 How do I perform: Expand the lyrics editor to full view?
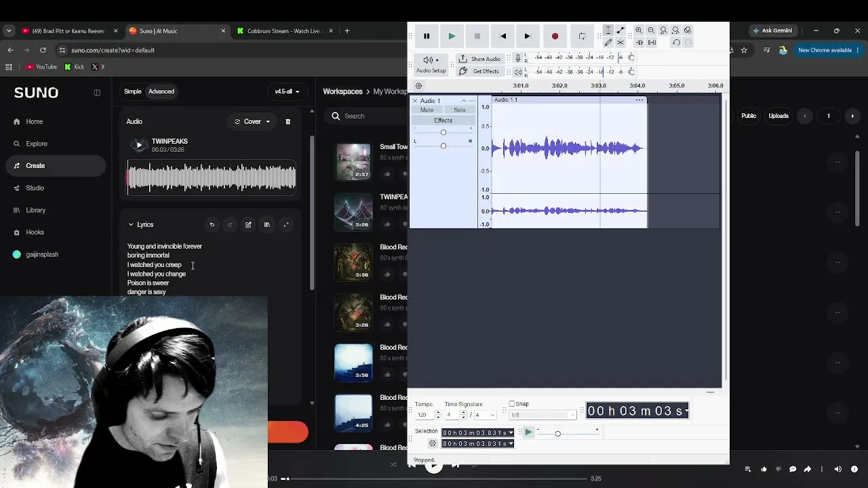[x=285, y=225]
